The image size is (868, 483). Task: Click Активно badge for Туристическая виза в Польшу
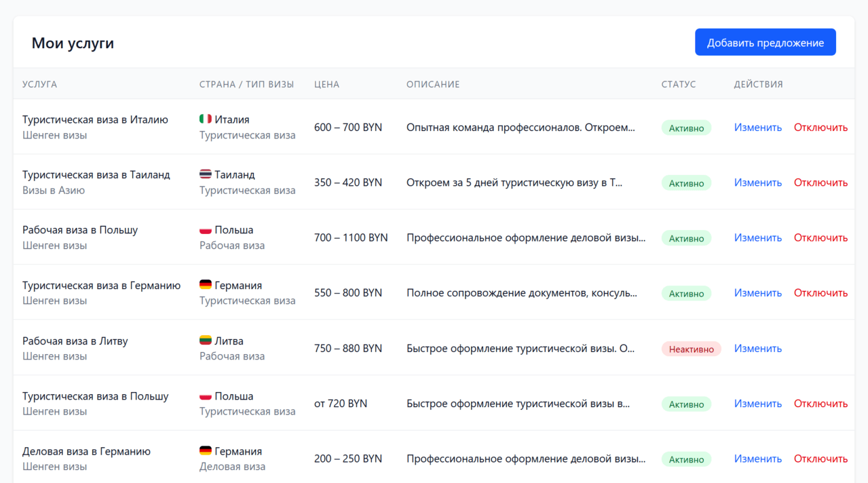(686, 404)
